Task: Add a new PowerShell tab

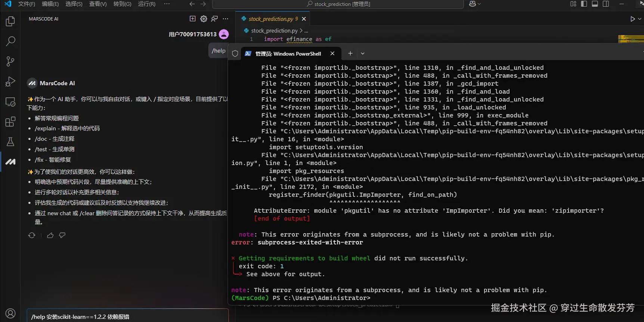Action: (350, 54)
